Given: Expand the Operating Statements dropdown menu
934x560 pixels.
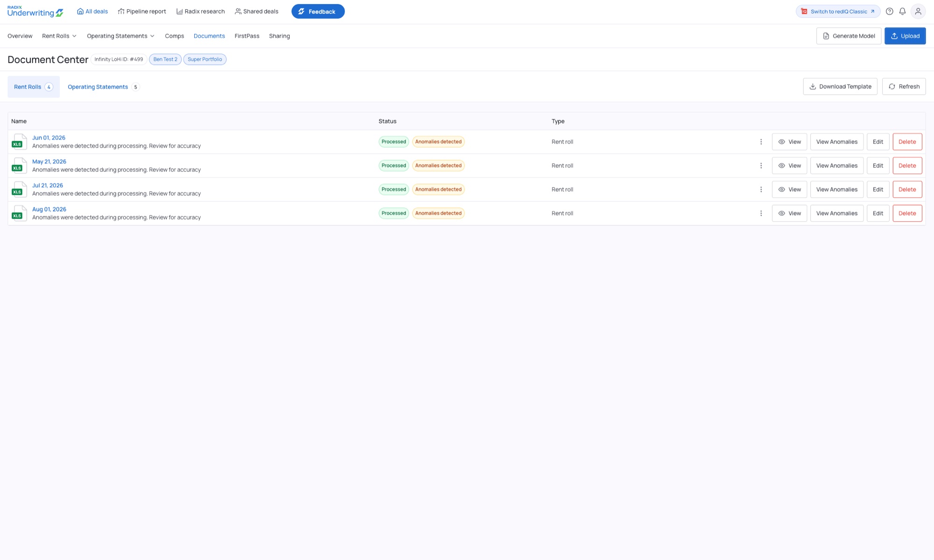Looking at the screenshot, I should point(120,36).
